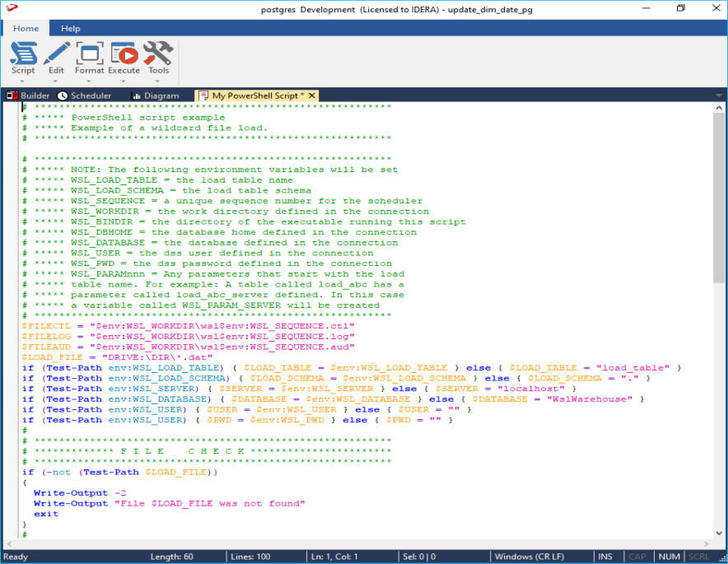The image size is (728, 564).
Task: Switch to the Home ribbon tab
Action: [26, 28]
